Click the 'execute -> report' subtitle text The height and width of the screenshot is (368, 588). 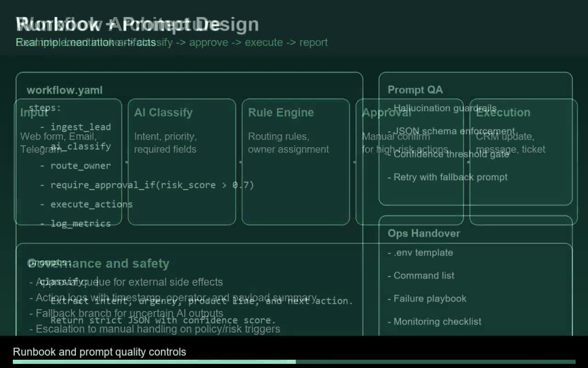click(286, 42)
